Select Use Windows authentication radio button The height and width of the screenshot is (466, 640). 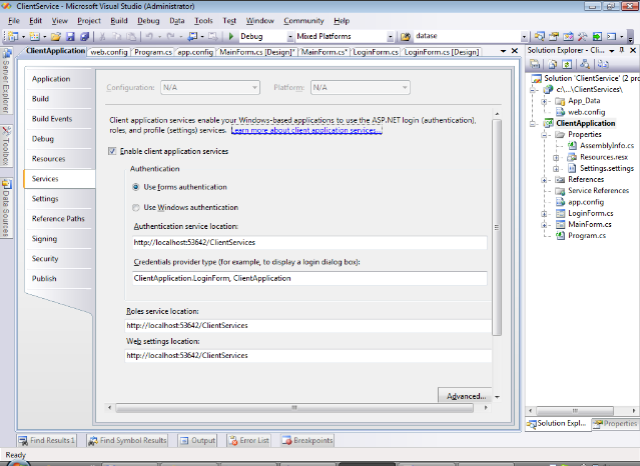(x=136, y=207)
